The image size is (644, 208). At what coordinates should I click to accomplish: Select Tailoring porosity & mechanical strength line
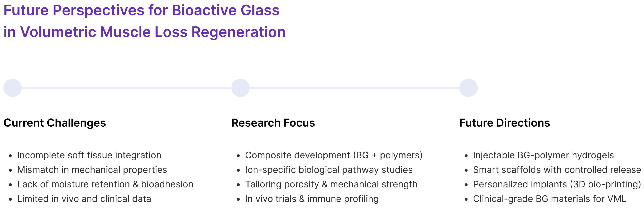(331, 184)
